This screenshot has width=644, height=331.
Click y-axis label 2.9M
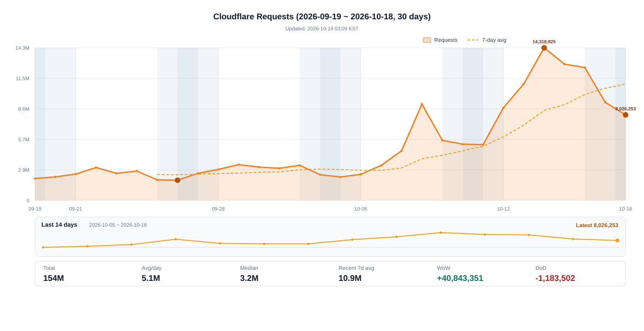point(24,170)
